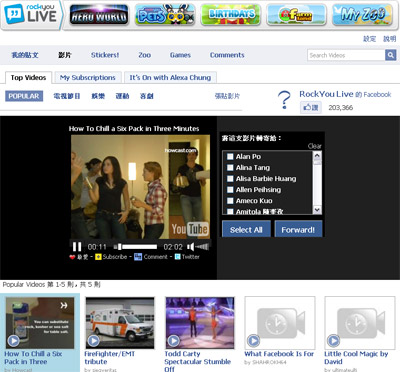
Task: Select the Ameco Kuo checkbox
Action: click(x=230, y=201)
